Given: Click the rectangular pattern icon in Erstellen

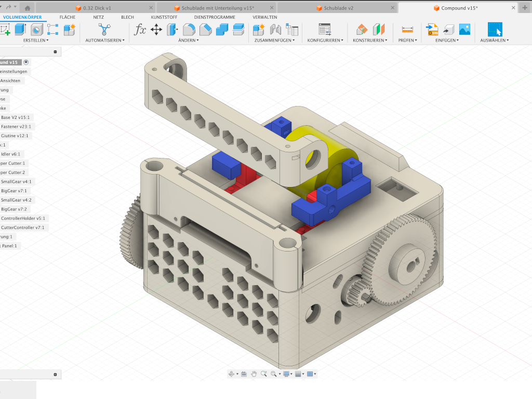Looking at the screenshot, I should tap(52, 30).
